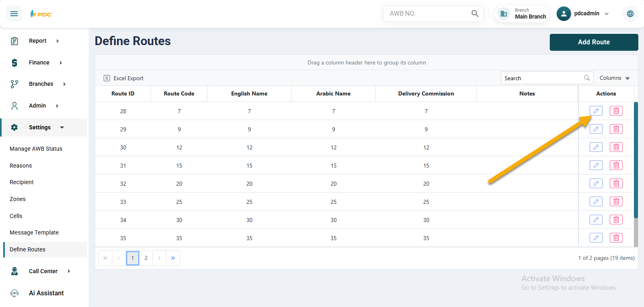Open the Columns dropdown

pyautogui.click(x=614, y=78)
